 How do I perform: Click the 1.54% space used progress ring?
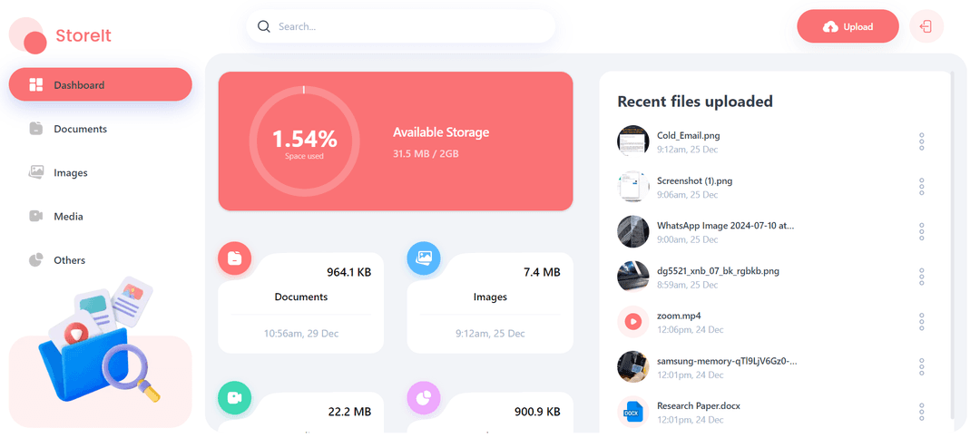(304, 141)
